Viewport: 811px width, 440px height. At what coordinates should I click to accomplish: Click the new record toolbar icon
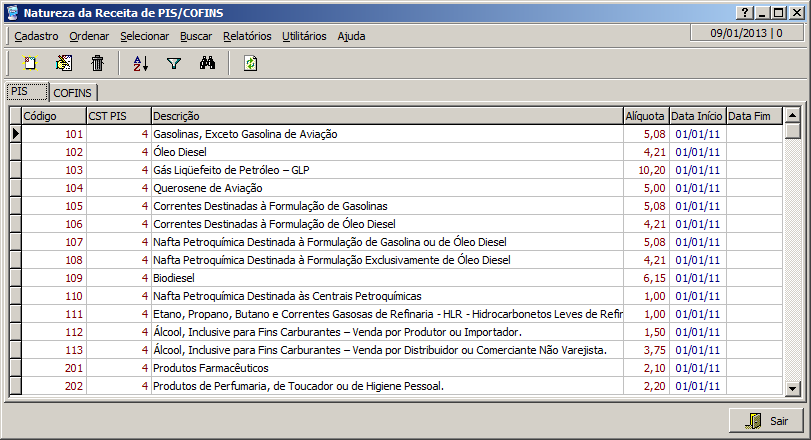point(30,63)
